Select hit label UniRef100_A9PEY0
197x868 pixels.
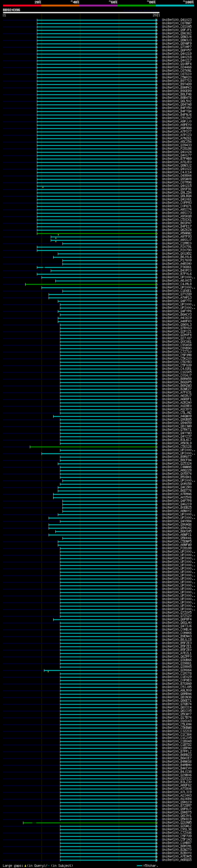pyautogui.click(x=177, y=125)
